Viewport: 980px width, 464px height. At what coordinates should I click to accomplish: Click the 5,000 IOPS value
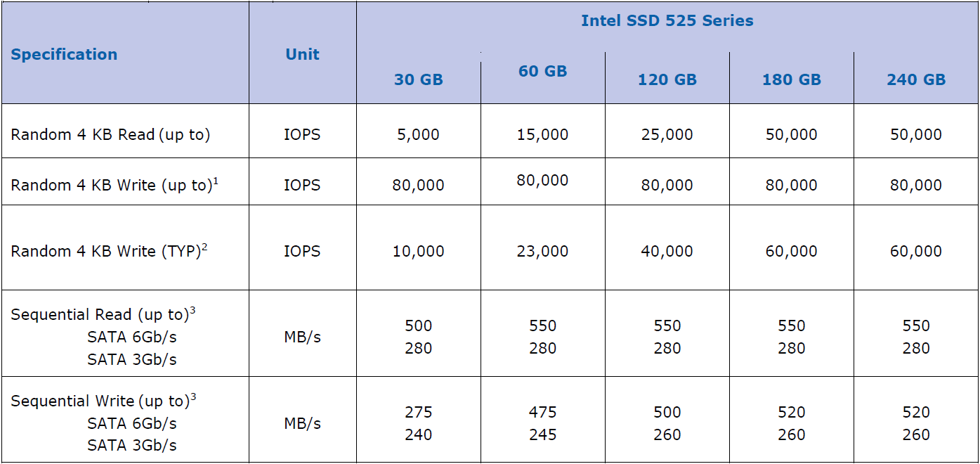point(418,134)
